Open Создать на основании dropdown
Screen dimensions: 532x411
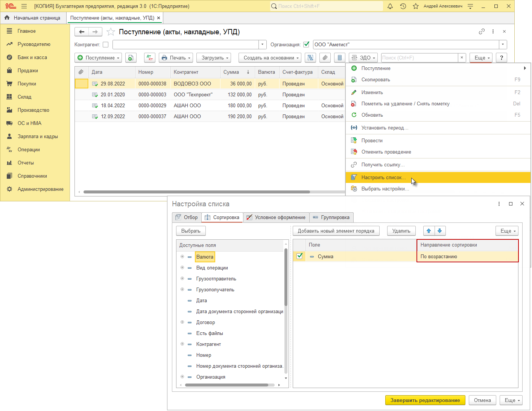(x=270, y=58)
